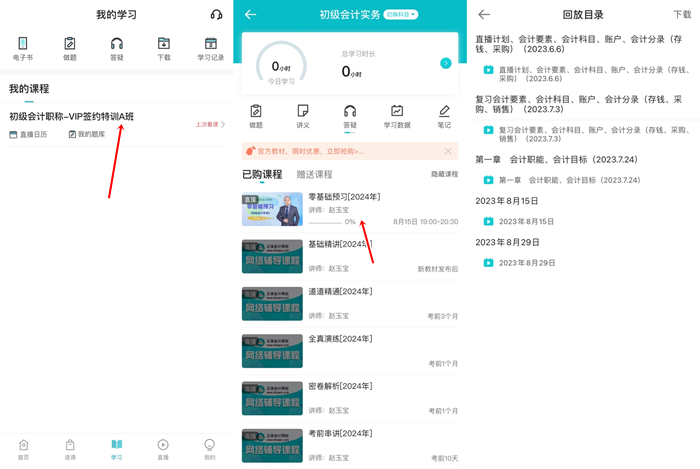Open 基础精讲[2024年] course thumbnail
Viewport: 700px width, 469px height.
[x=272, y=257]
